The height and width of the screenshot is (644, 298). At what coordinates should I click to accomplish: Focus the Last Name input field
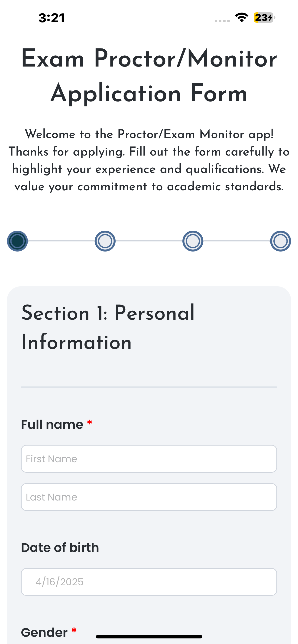[149, 497]
